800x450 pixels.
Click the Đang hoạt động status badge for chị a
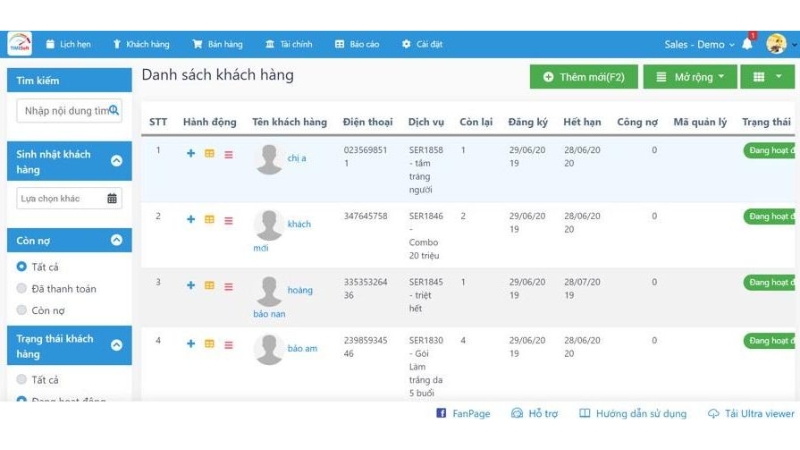[x=770, y=151]
